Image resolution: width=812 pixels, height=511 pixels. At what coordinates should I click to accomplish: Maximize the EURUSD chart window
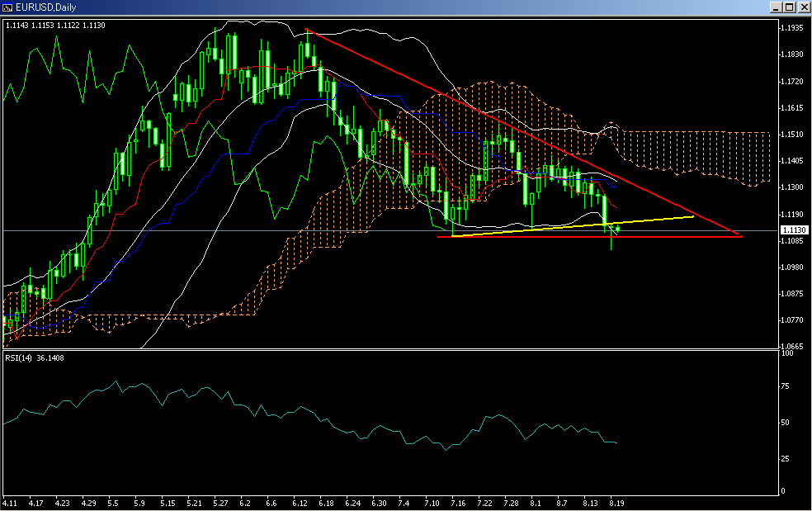789,7
